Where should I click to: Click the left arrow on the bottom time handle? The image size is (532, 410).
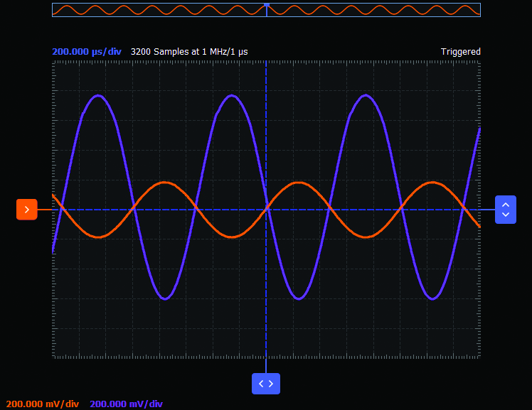tap(261, 384)
